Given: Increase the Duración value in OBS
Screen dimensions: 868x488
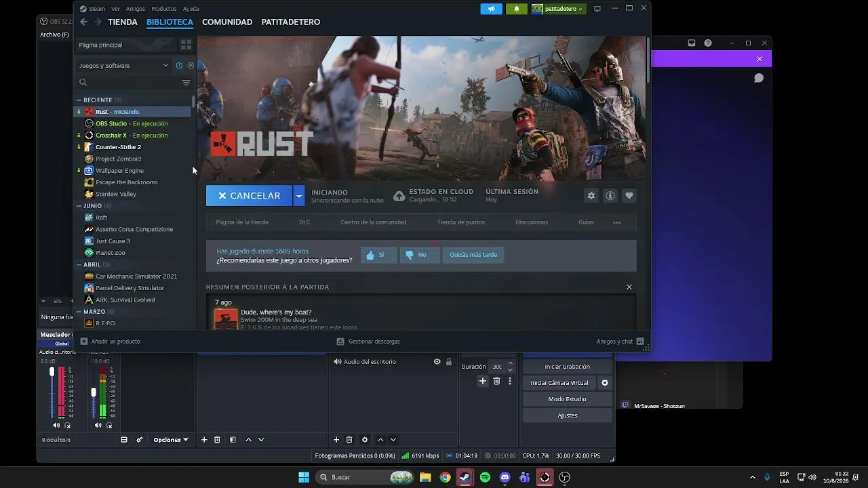Looking at the screenshot, I should [511, 363].
